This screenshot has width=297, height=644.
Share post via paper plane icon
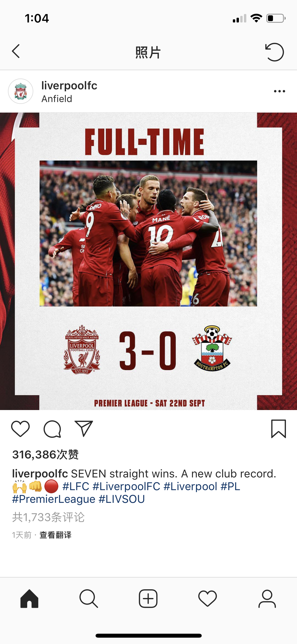(x=84, y=428)
